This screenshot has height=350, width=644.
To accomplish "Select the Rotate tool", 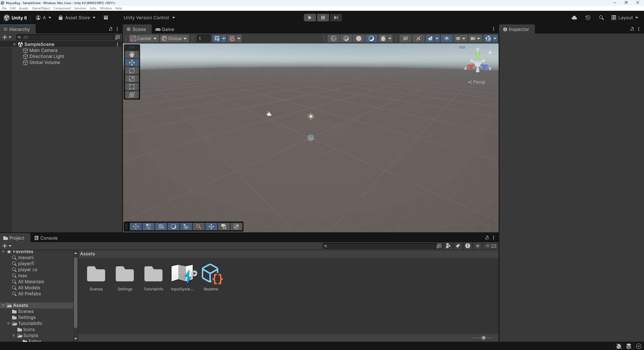I will (132, 71).
